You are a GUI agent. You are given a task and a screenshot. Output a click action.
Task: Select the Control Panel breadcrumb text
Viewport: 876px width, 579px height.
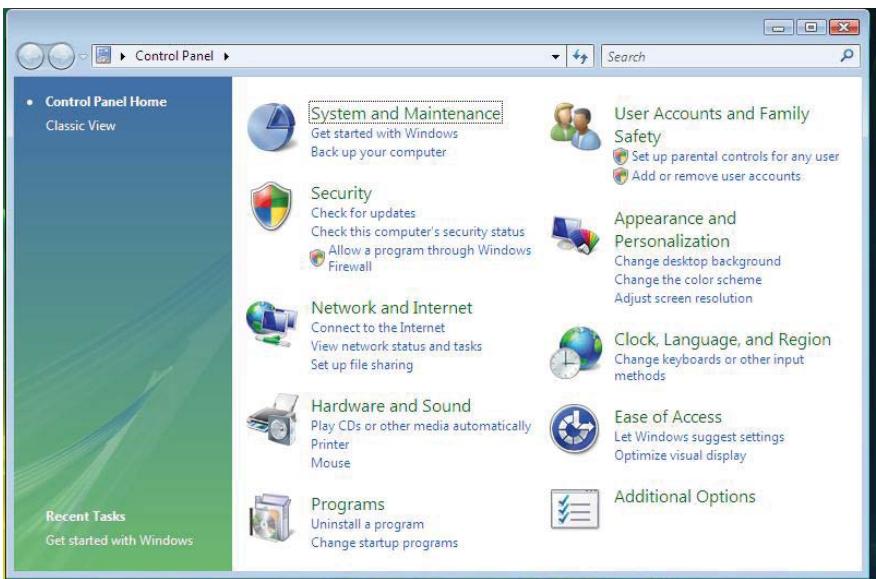pos(174,56)
